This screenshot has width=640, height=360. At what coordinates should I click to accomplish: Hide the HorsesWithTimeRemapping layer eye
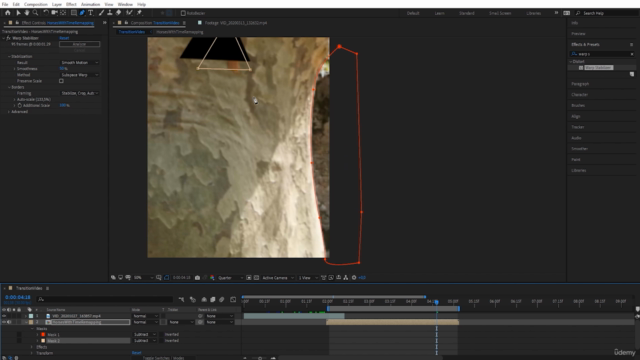coord(4,322)
